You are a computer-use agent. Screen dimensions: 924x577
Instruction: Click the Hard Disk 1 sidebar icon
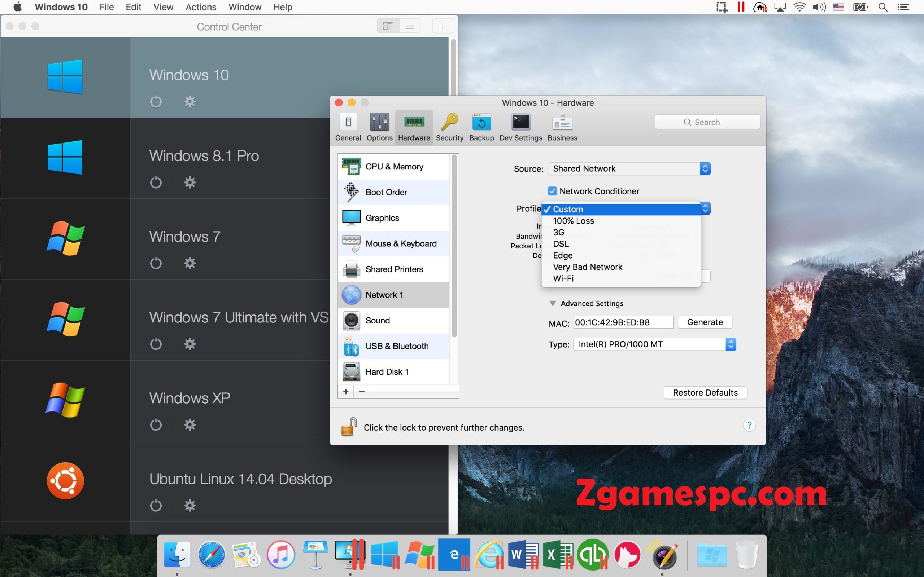point(351,371)
